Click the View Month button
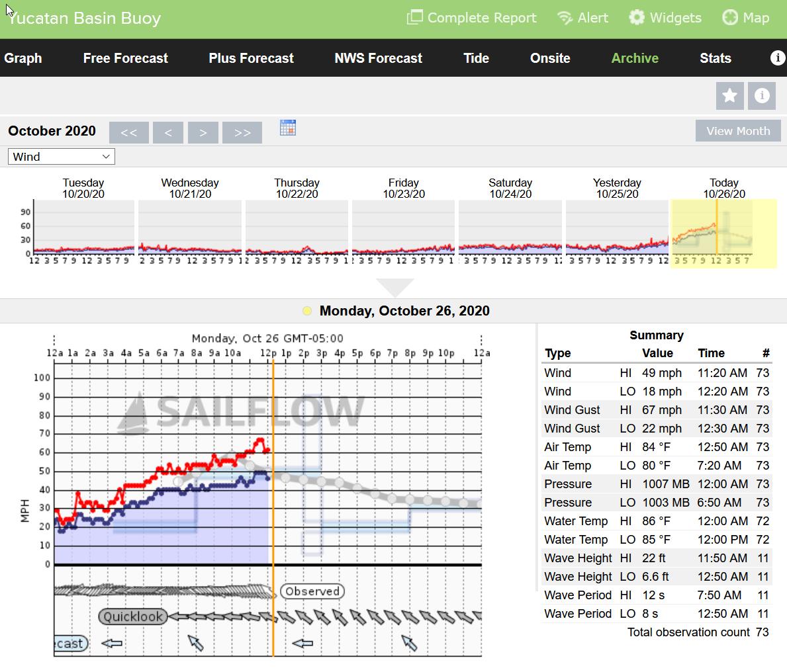Screen dimensions: 787x672 click(x=738, y=131)
